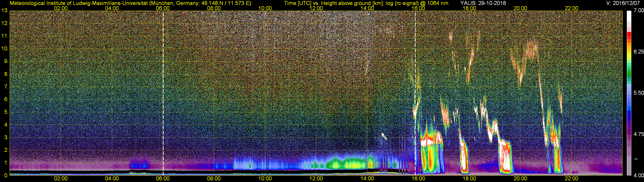
Task: Click the 5.50 value on the color scale
Action: click(x=638, y=93)
